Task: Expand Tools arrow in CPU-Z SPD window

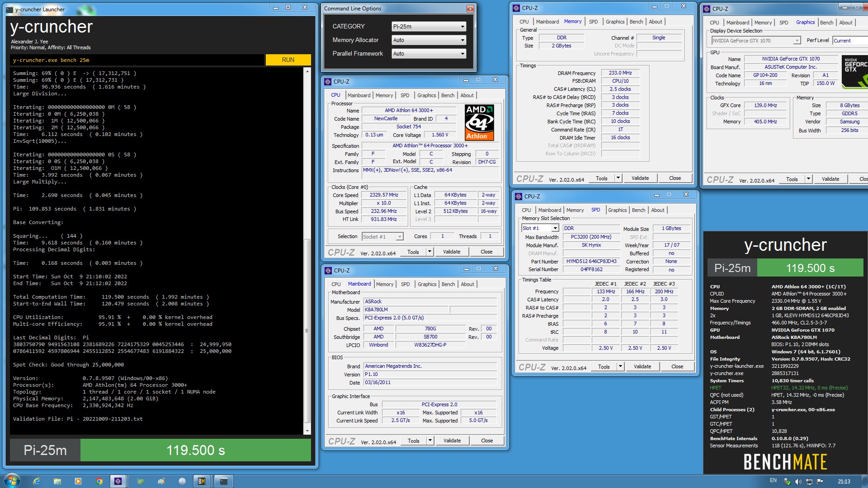Action: point(621,366)
